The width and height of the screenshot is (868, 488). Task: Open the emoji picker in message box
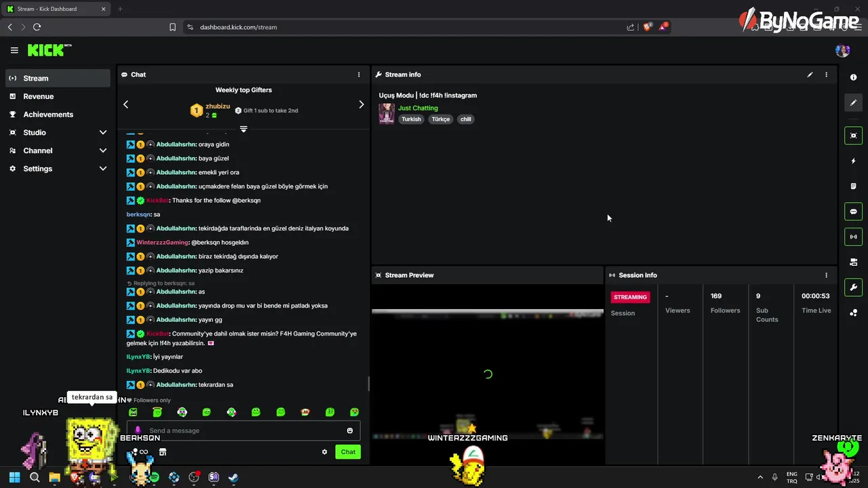click(350, 430)
